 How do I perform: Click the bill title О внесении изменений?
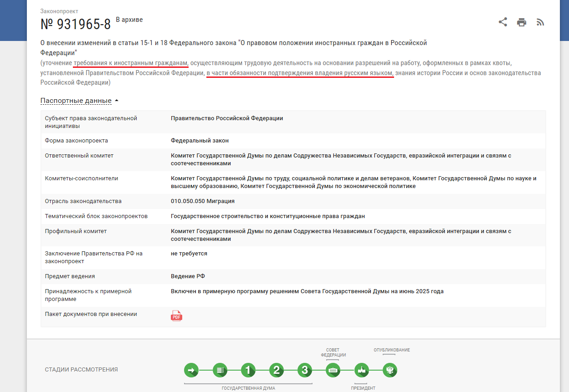click(x=234, y=47)
